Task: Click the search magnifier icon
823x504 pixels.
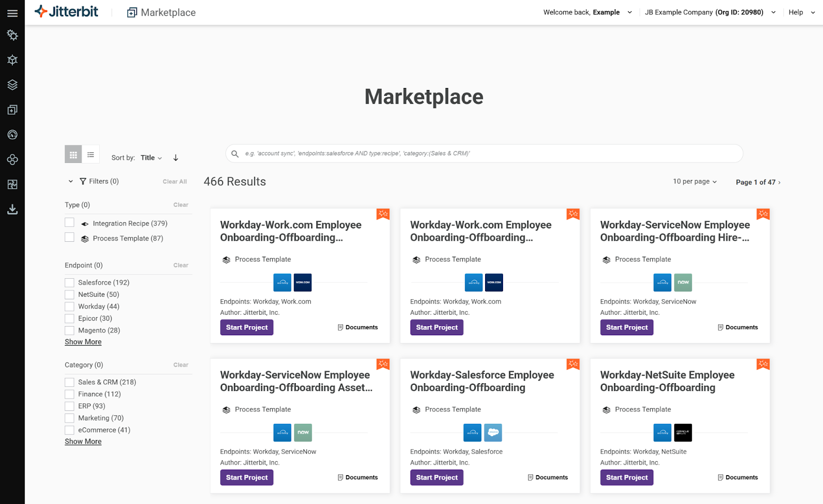Action: (x=235, y=154)
